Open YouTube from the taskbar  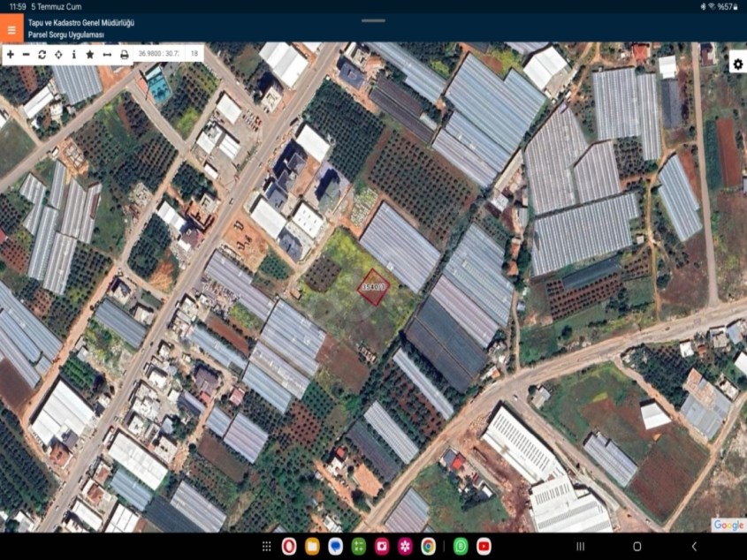(484, 547)
